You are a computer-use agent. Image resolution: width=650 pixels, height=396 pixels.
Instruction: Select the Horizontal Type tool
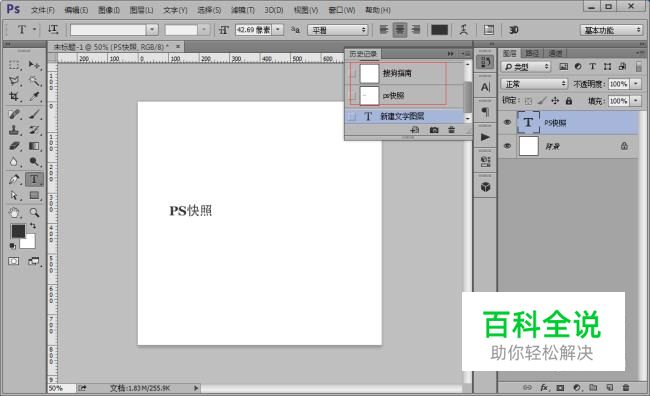point(34,180)
